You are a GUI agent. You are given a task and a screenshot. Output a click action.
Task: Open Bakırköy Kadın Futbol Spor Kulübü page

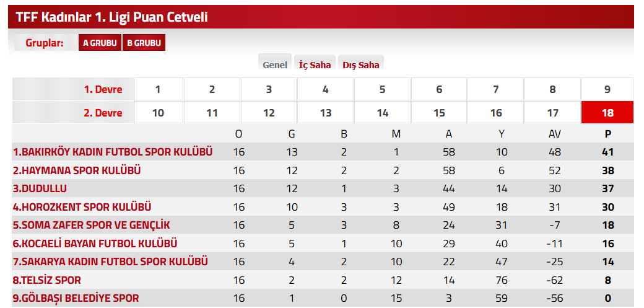pos(113,152)
